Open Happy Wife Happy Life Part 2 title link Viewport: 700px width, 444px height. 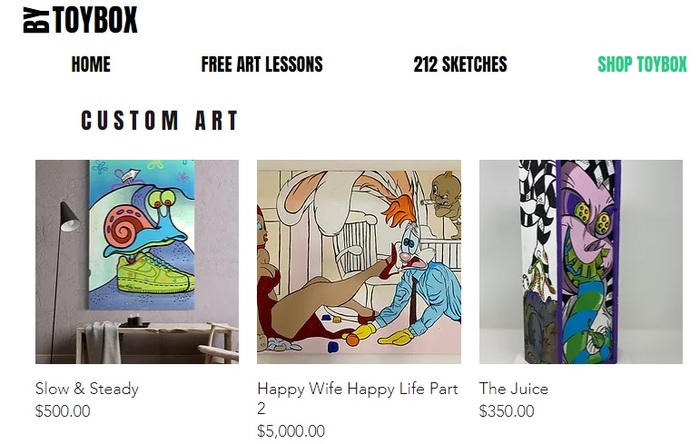(358, 398)
